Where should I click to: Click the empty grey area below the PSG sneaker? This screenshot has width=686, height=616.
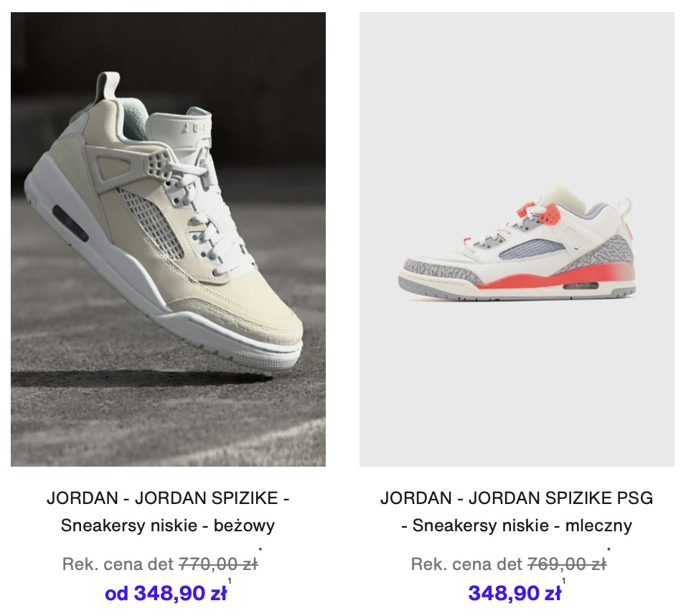coord(517,386)
